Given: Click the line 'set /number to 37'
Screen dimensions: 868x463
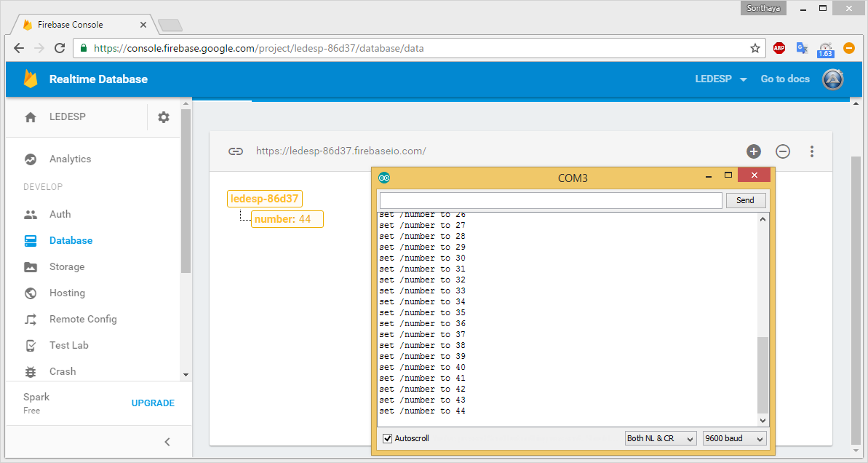Looking at the screenshot, I should point(423,335).
